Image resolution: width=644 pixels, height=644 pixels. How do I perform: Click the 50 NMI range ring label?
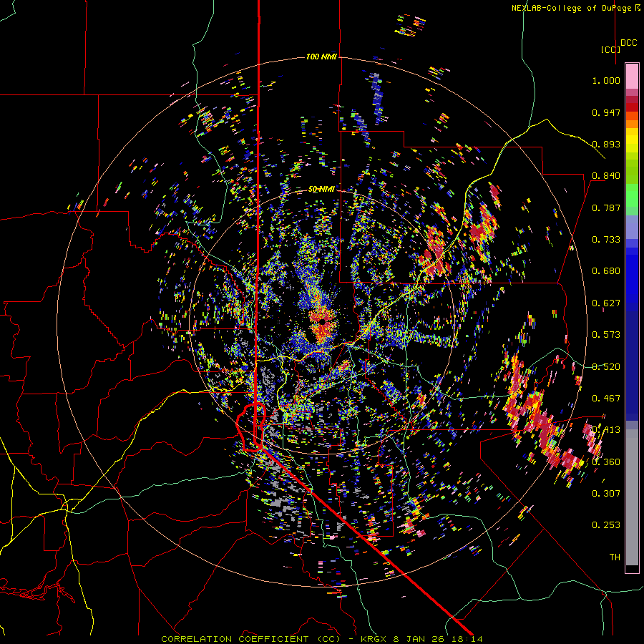tap(321, 190)
